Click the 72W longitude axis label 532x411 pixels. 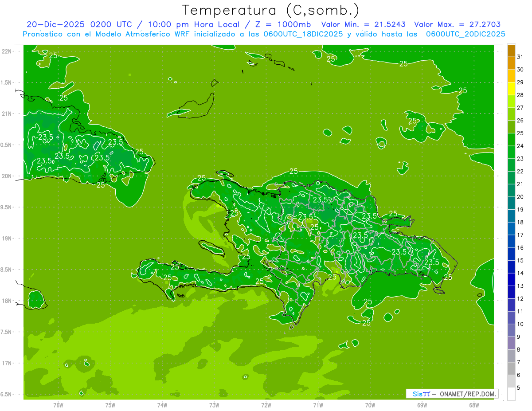(x=266, y=405)
